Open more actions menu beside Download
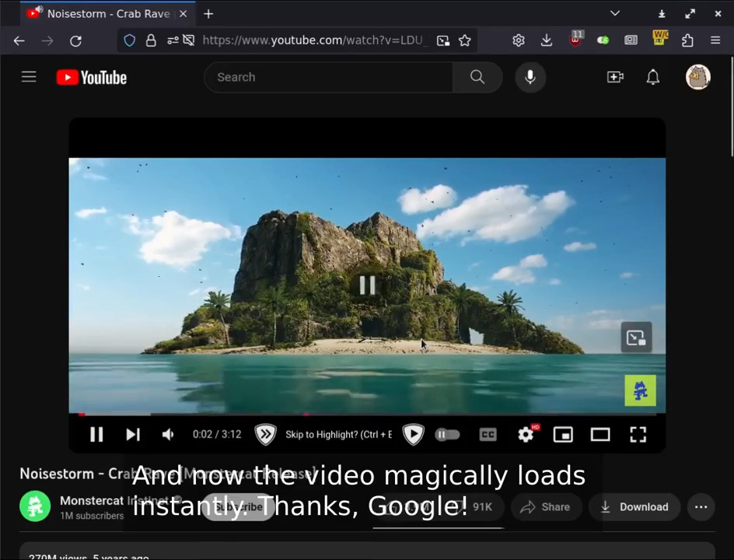734x560 pixels. 701,507
